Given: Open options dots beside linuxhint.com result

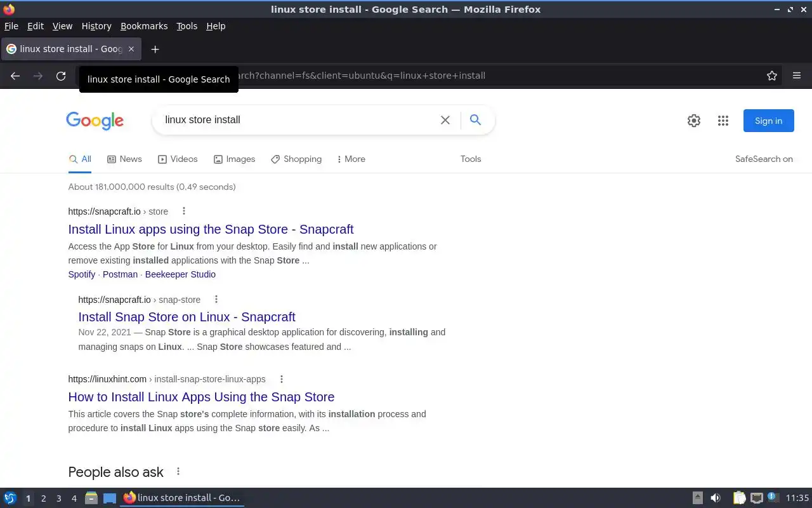Looking at the screenshot, I should (x=282, y=379).
